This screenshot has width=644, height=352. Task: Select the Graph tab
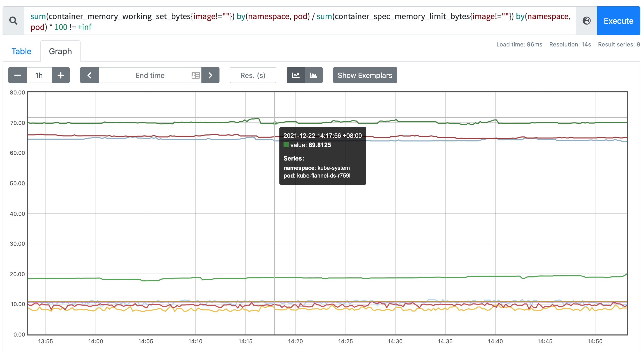coord(60,51)
